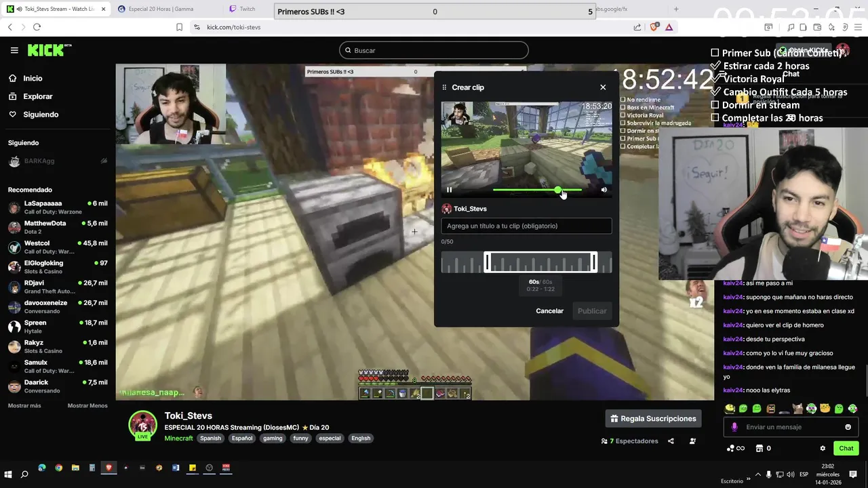The height and width of the screenshot is (488, 868).
Task: Grab the Crear clip dialog drag handle
Action: click(445, 87)
